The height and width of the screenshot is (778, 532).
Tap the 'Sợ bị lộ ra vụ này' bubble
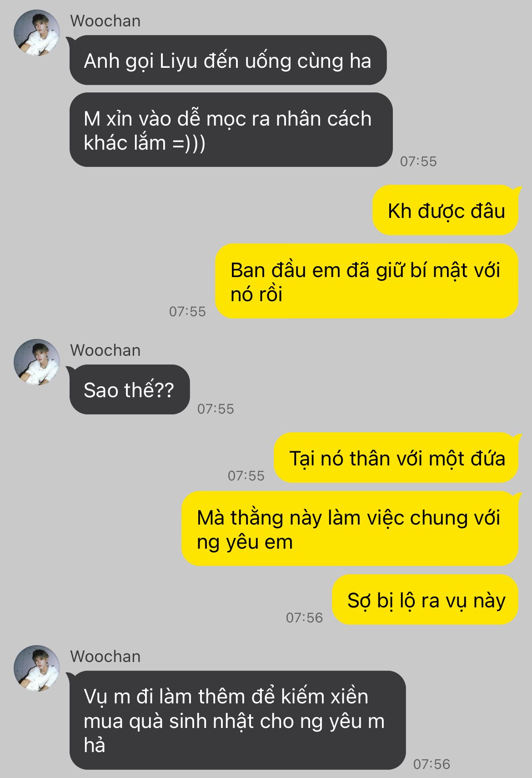pyautogui.click(x=425, y=600)
